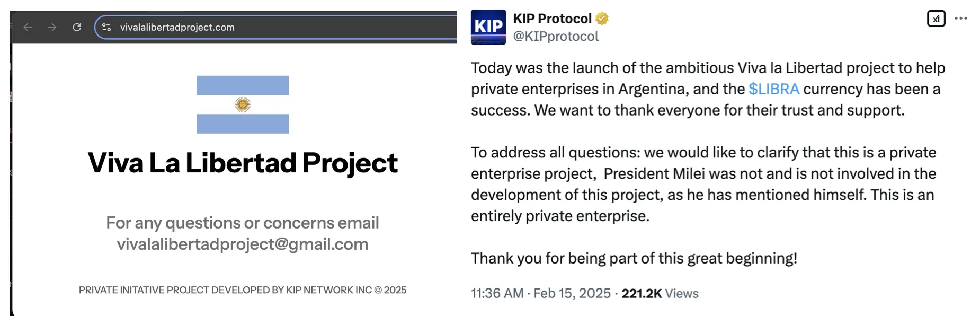
Task: Click the Argentina flag image
Action: (x=243, y=104)
